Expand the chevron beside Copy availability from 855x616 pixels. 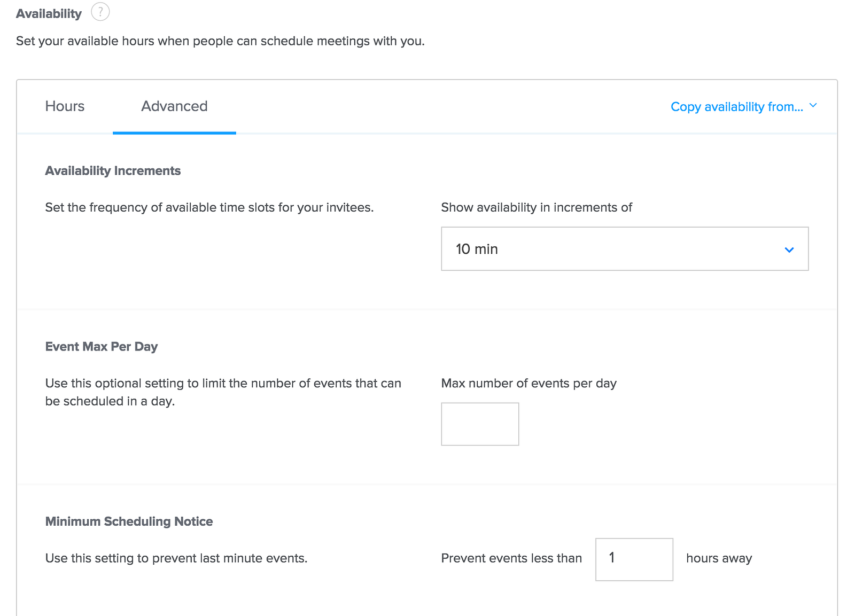pyautogui.click(x=813, y=106)
